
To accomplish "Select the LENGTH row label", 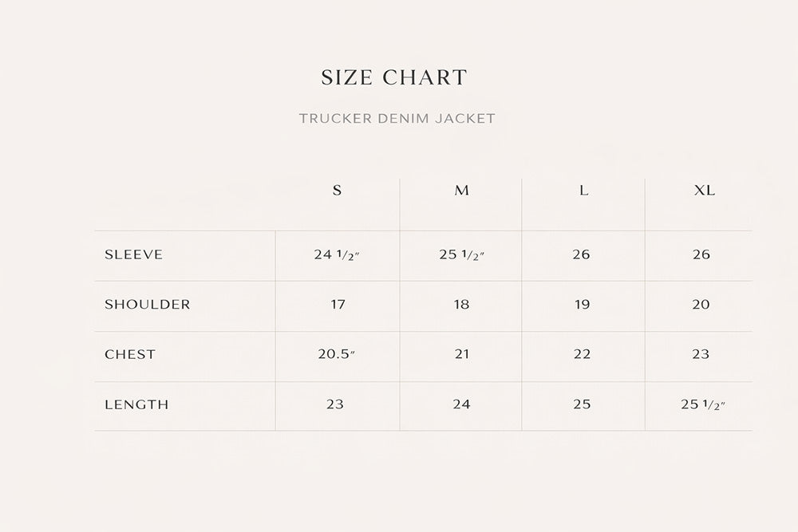I will coord(136,404).
